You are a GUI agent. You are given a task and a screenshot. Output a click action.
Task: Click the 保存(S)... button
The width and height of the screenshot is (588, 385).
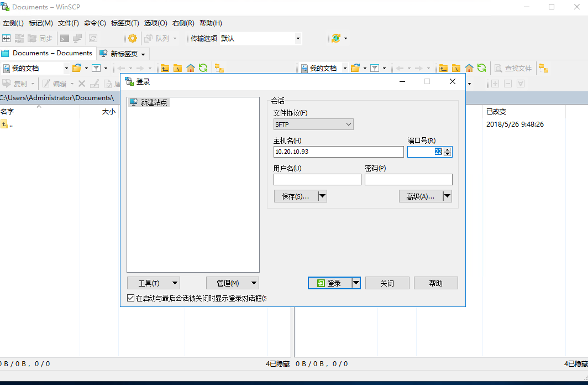coord(296,196)
